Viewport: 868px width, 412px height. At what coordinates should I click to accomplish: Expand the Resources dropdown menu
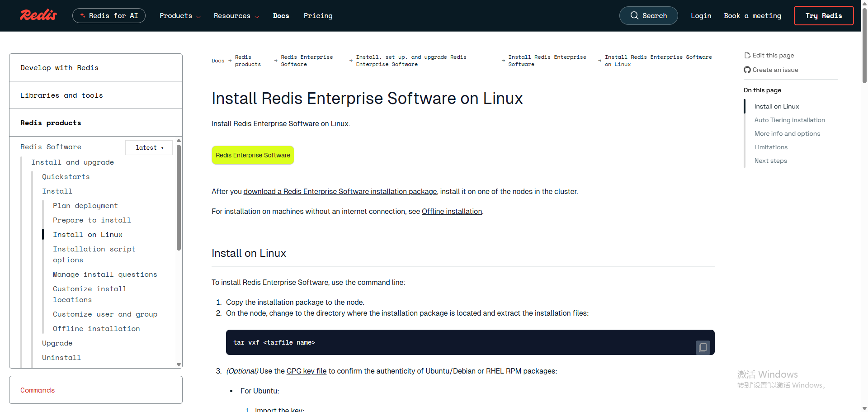[x=236, y=16]
